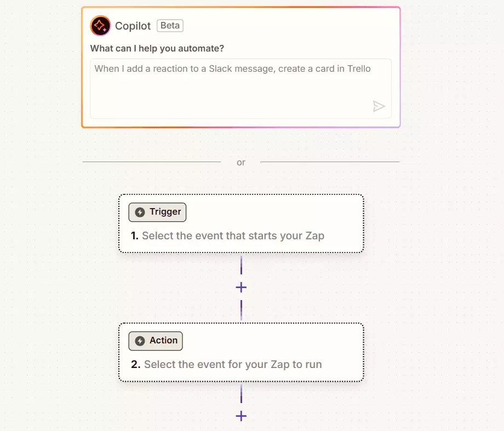Add a step below the Action card
The height and width of the screenshot is (431, 504).
tap(241, 416)
